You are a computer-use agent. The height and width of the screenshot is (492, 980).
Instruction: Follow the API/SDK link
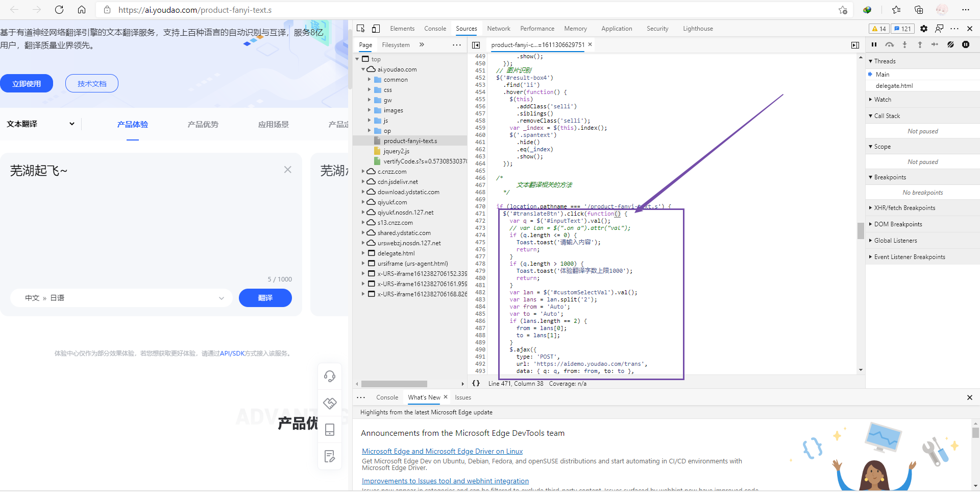click(x=232, y=353)
